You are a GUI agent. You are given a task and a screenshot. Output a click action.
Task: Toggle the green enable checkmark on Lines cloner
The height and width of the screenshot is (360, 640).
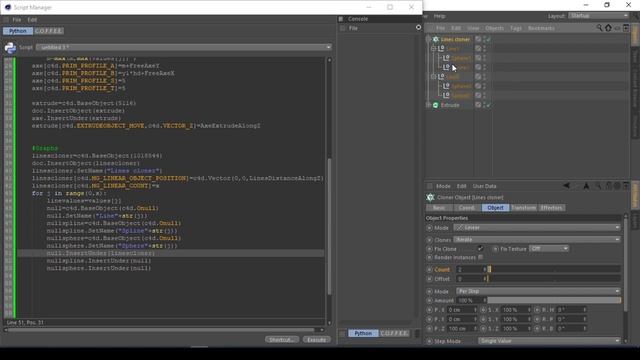pos(488,39)
